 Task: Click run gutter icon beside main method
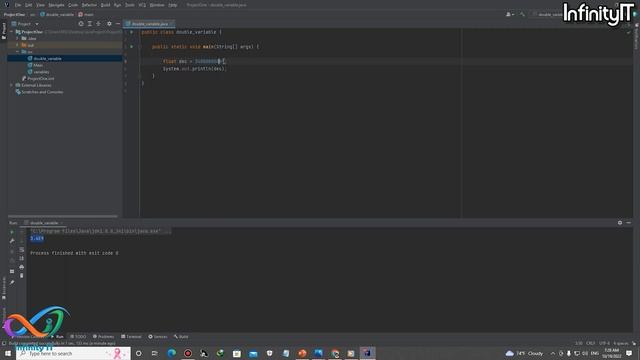pos(131,47)
